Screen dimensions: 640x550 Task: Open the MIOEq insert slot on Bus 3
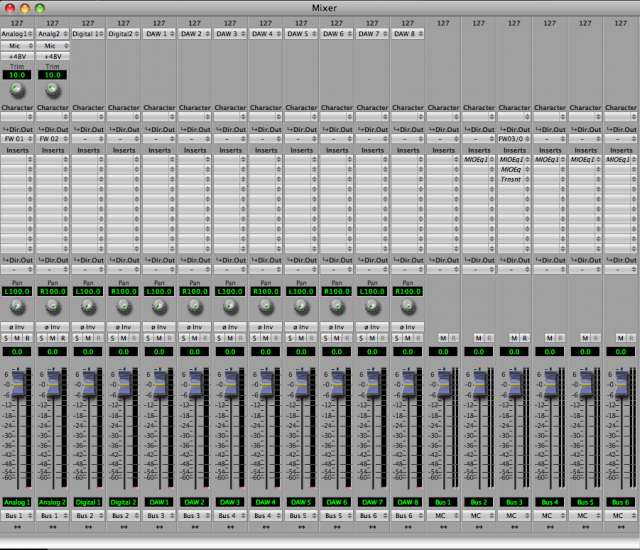pyautogui.click(x=514, y=169)
